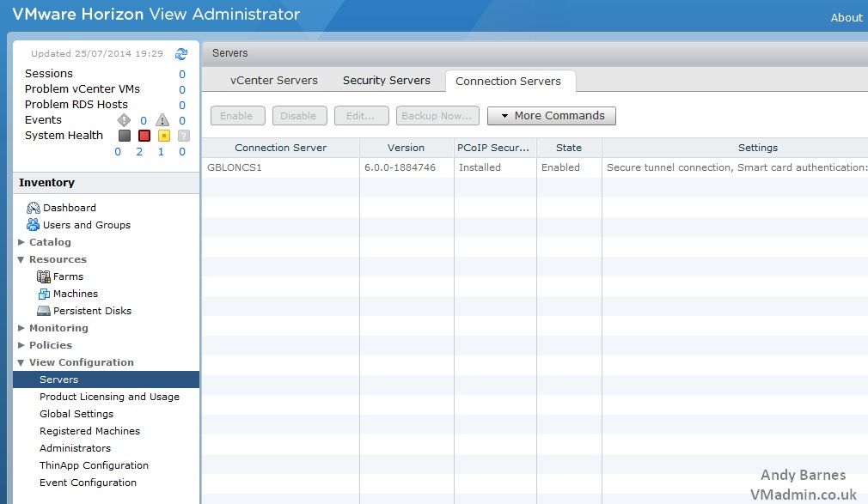Select Servers under View Configuration
Viewport: 868px width, 504px height.
pyautogui.click(x=106, y=380)
